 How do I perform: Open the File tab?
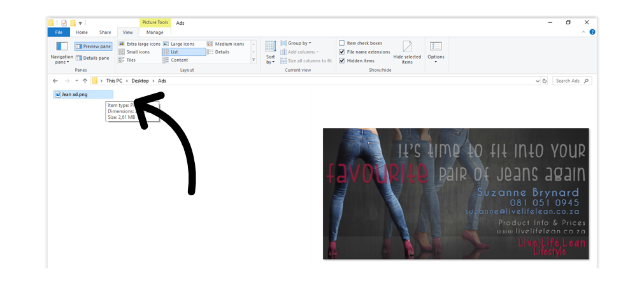coord(59,32)
